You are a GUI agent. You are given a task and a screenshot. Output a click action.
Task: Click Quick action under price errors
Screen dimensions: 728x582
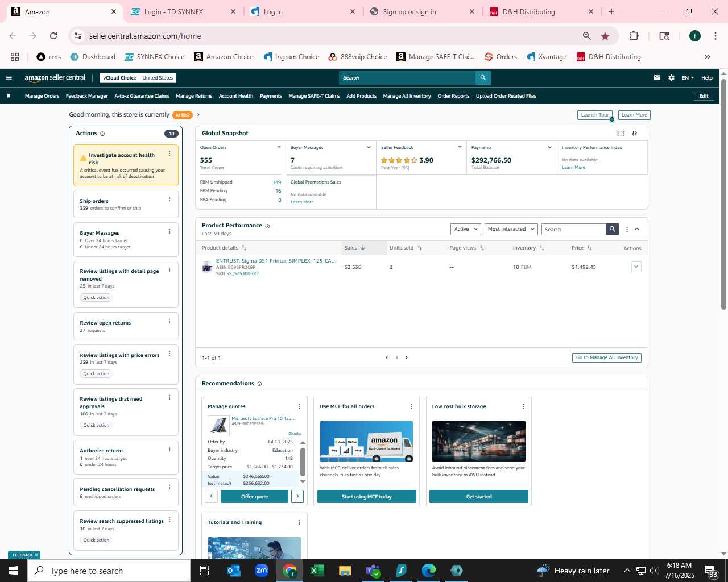pyautogui.click(x=96, y=374)
